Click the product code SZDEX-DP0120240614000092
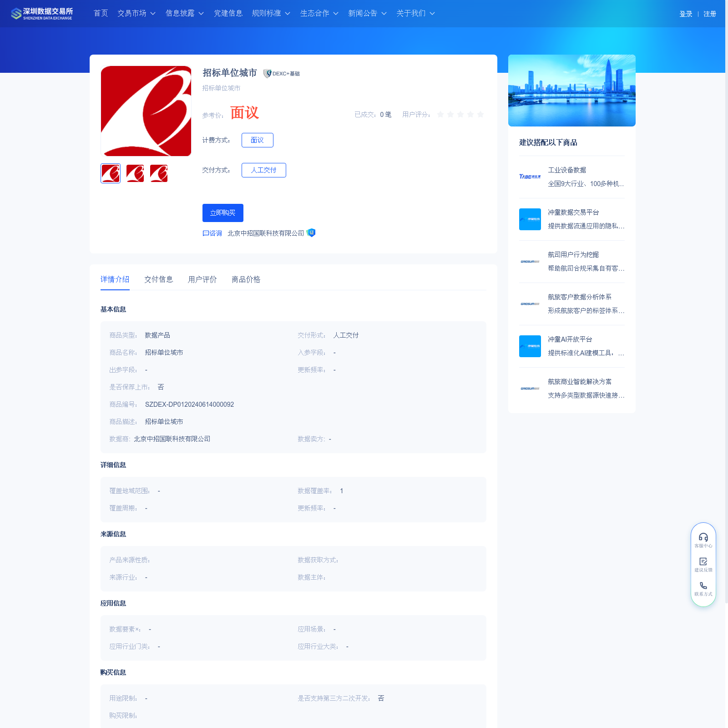Image resolution: width=728 pixels, height=728 pixels. (x=189, y=404)
